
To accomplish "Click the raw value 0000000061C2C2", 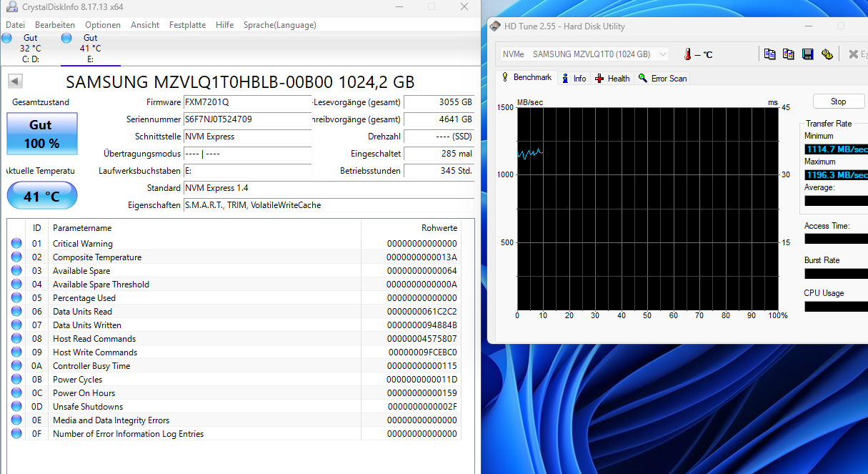I will pos(421,312).
